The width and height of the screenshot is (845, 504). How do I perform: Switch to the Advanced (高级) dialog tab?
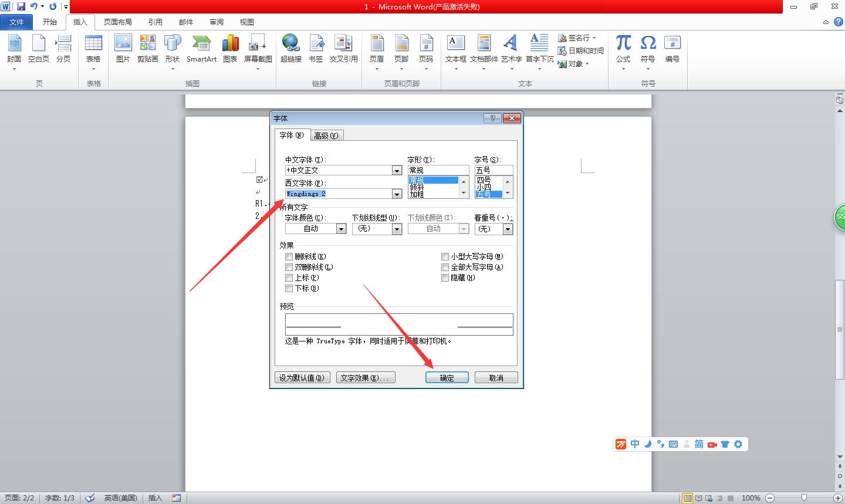[326, 136]
